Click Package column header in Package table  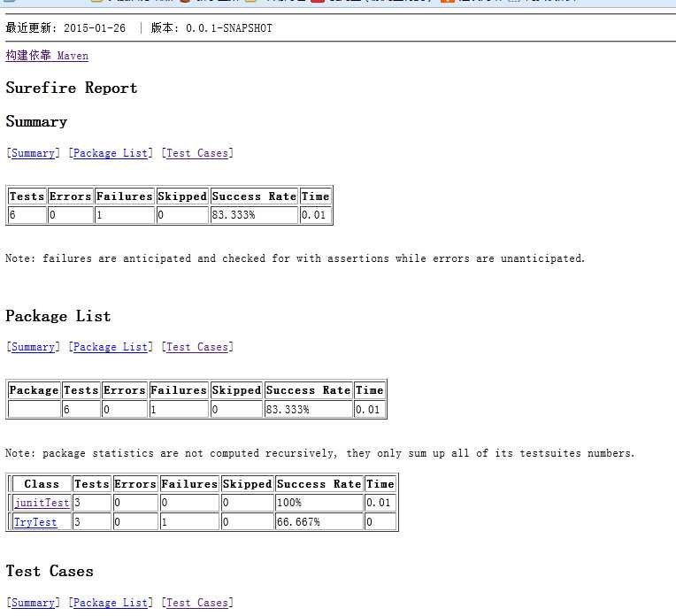click(x=34, y=390)
